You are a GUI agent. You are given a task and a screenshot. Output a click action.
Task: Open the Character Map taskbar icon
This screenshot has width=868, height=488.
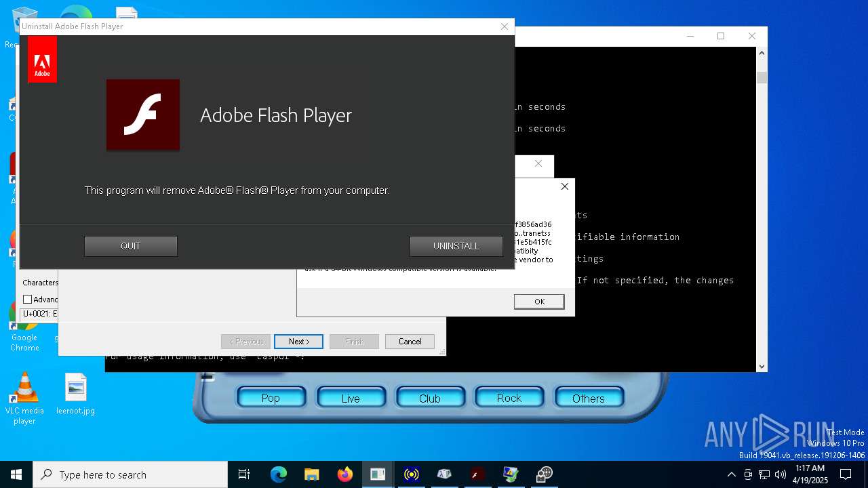(x=444, y=474)
